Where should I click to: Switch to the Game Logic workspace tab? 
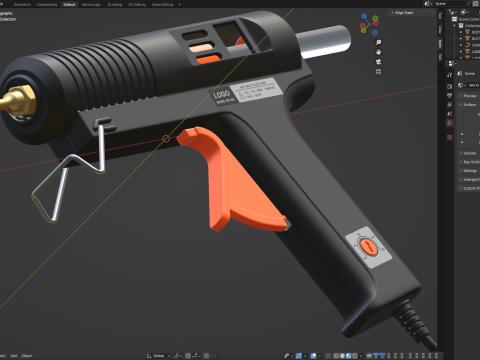[x=91, y=4]
